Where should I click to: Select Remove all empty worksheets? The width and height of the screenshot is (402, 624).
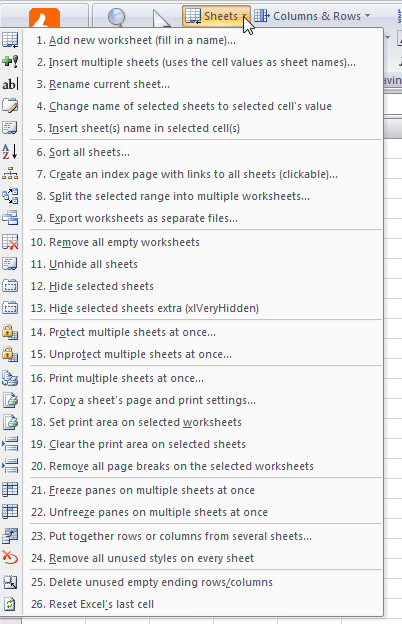coord(203,242)
